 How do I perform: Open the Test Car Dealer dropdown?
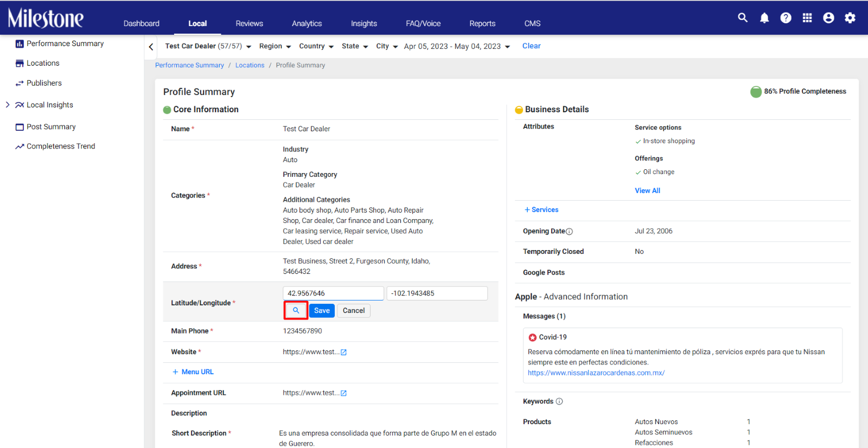pyautogui.click(x=208, y=47)
